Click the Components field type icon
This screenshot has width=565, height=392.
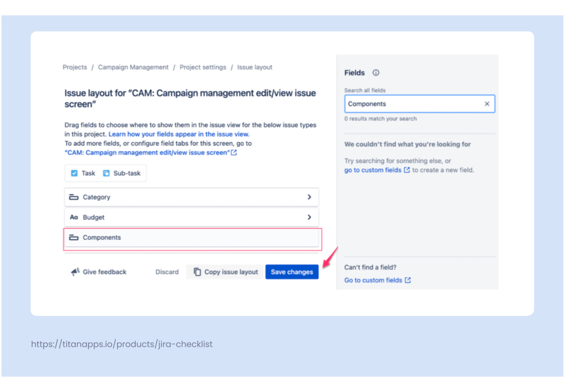(74, 238)
